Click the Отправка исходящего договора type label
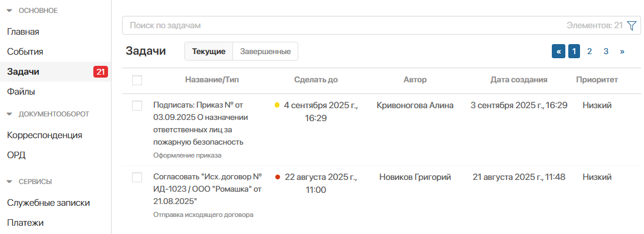 click(x=203, y=215)
